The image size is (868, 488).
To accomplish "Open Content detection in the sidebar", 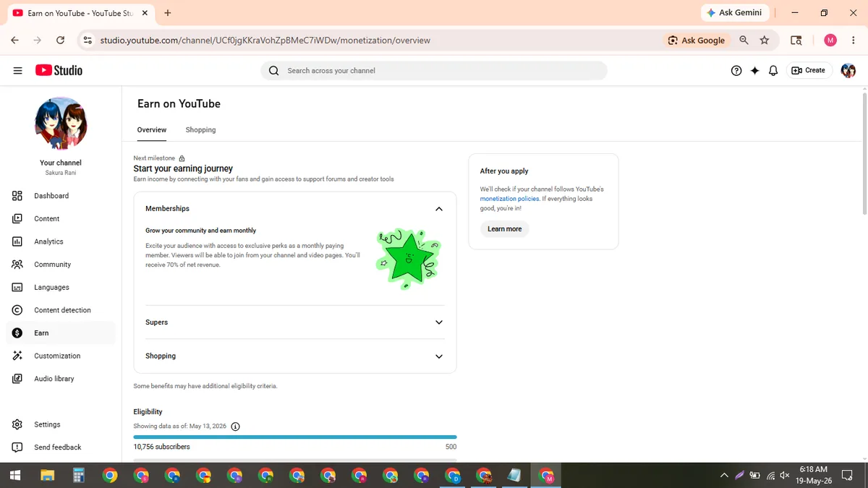I will point(61,310).
